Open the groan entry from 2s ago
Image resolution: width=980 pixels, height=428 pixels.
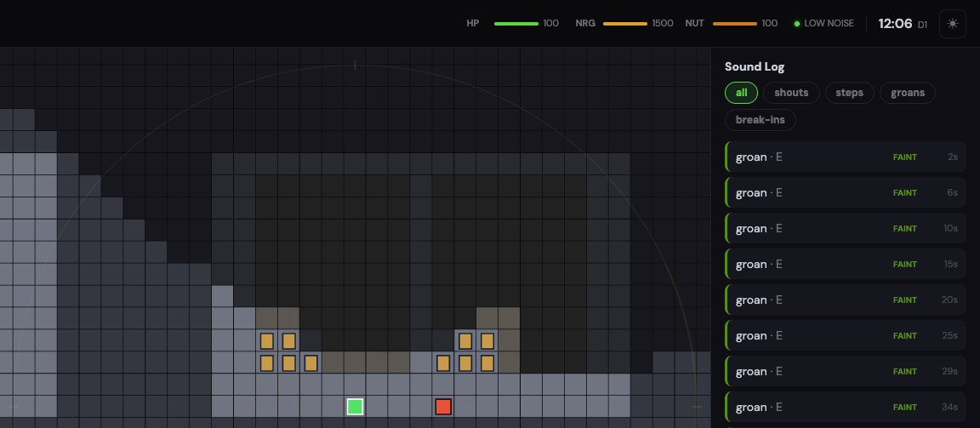coord(846,157)
